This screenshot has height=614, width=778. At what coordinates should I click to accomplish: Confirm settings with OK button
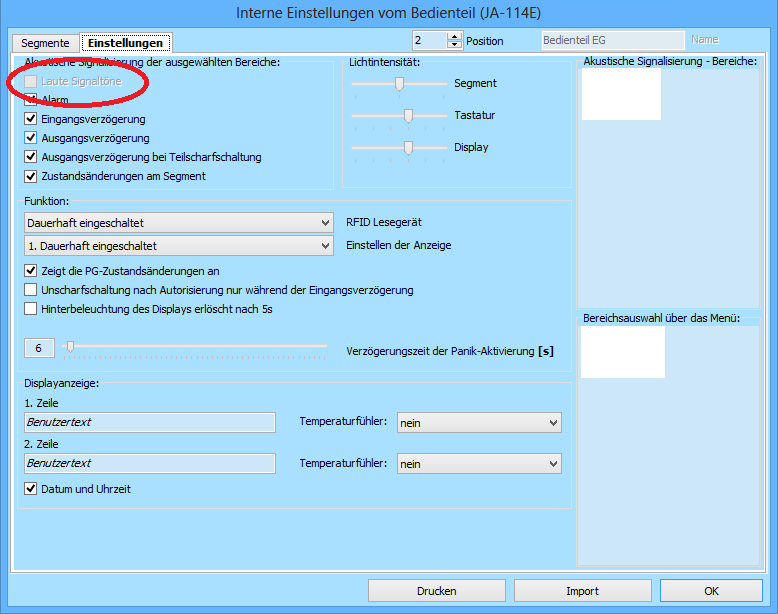coord(711,591)
